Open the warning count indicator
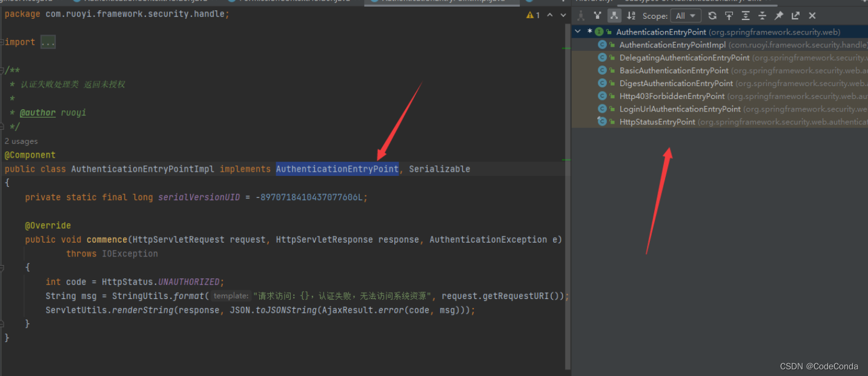This screenshot has width=868, height=376. click(533, 15)
